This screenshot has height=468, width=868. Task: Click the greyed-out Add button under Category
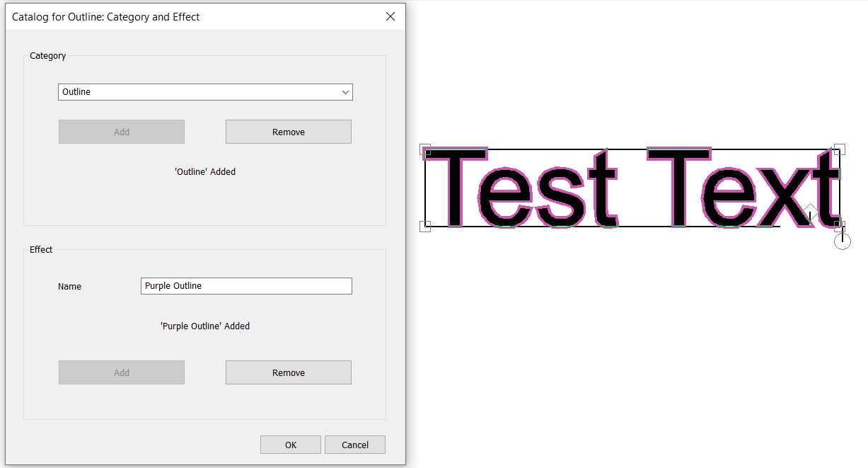[x=122, y=132]
